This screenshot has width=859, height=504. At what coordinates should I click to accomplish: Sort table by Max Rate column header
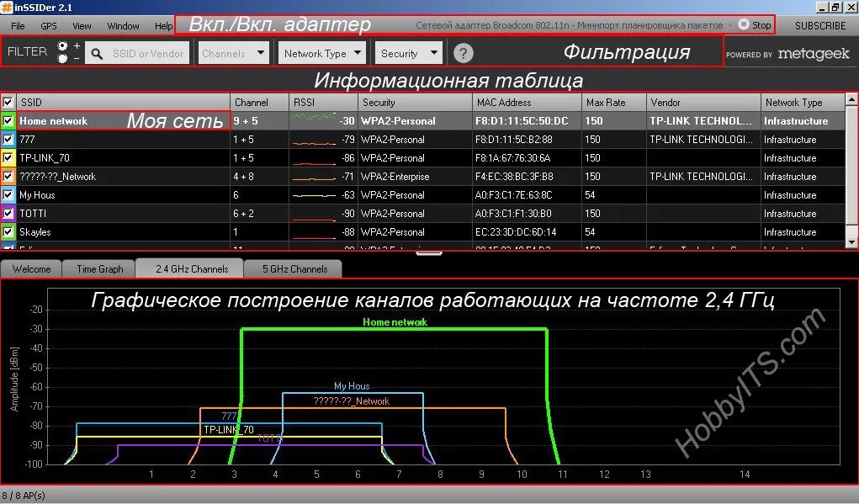pyautogui.click(x=613, y=103)
